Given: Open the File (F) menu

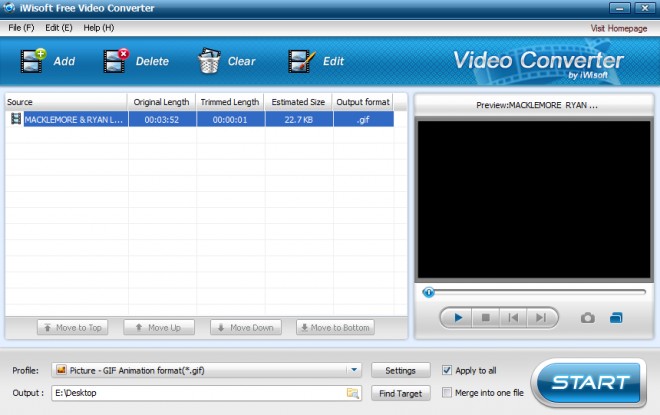Looking at the screenshot, I should click(21, 28).
